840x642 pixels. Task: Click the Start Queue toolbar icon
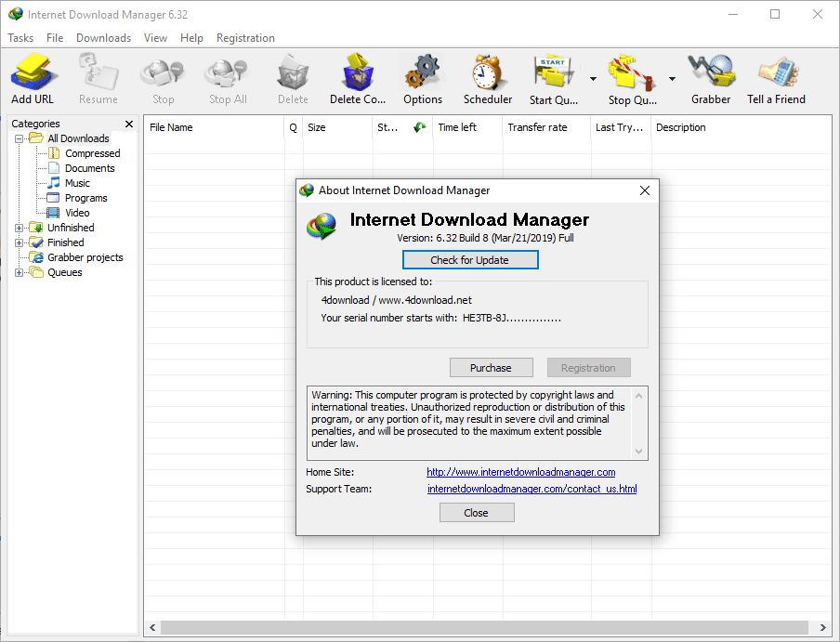point(554,72)
